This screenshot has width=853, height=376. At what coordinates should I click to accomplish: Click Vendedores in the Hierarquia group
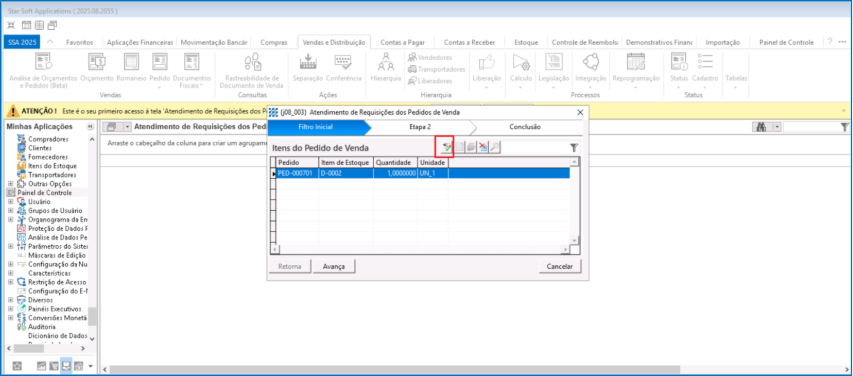430,57
